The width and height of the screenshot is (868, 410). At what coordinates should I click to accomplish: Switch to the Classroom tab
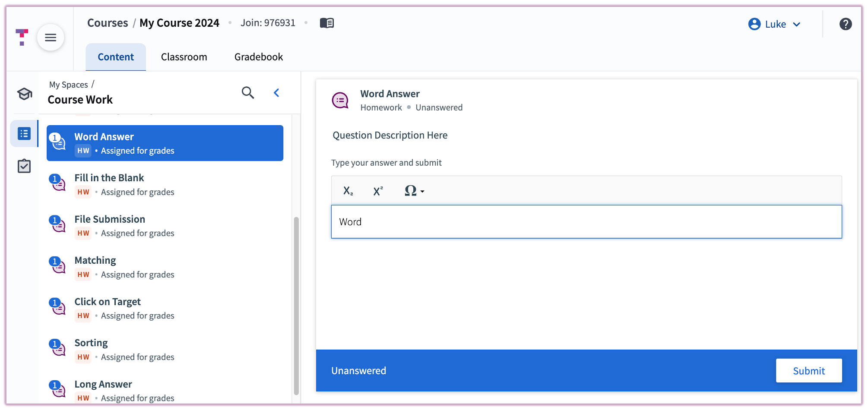(184, 57)
